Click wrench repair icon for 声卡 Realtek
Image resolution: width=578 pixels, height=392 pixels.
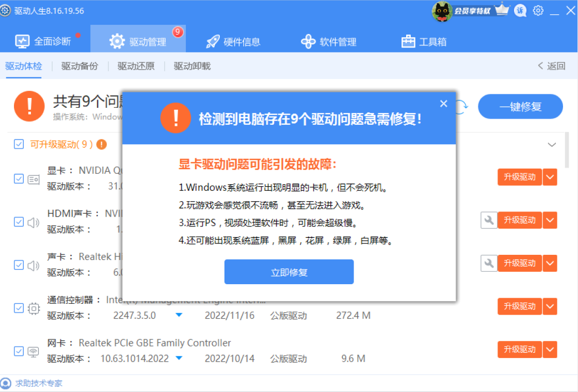click(488, 263)
